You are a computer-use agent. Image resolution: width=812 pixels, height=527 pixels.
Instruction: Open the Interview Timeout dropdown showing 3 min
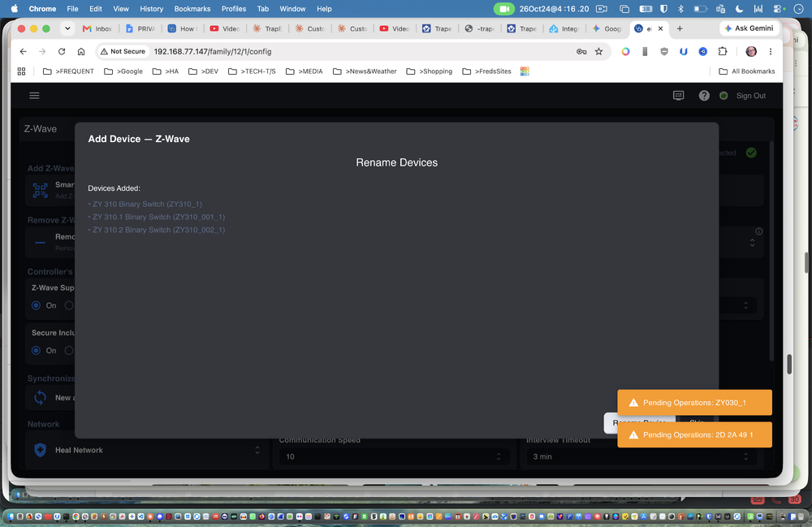tap(641, 456)
